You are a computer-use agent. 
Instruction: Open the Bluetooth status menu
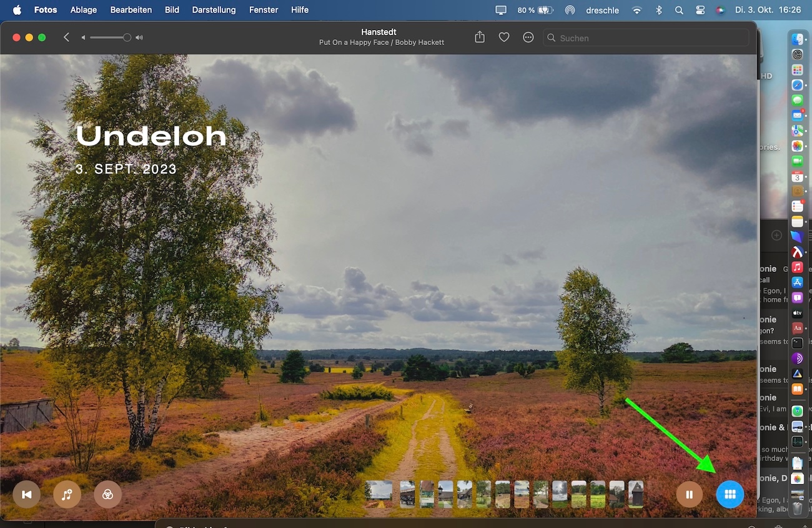pyautogui.click(x=658, y=10)
